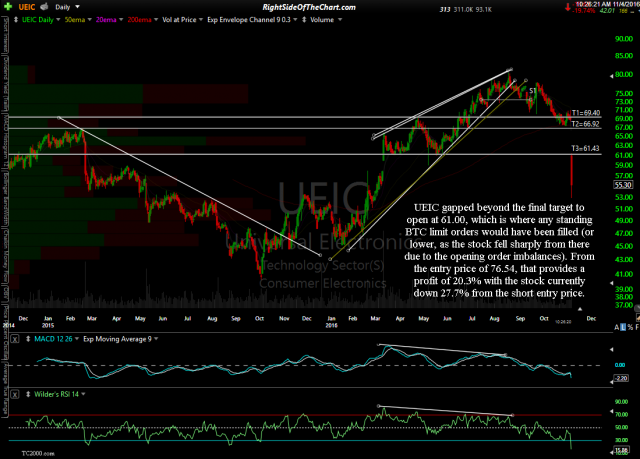Click the UEIC ticker symbol box

(x=27, y=7)
